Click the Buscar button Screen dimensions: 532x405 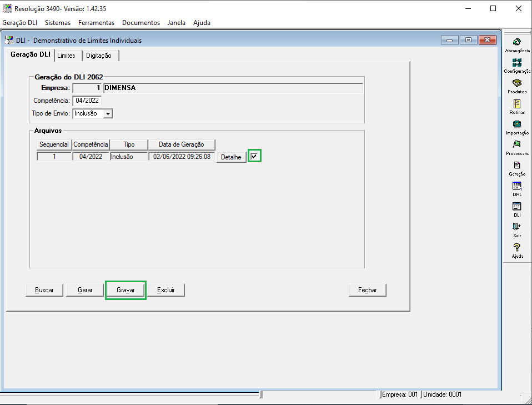tap(44, 290)
